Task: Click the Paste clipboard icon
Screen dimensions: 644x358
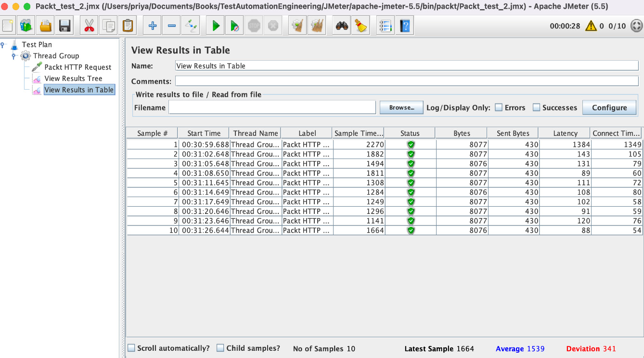Action: click(x=128, y=26)
